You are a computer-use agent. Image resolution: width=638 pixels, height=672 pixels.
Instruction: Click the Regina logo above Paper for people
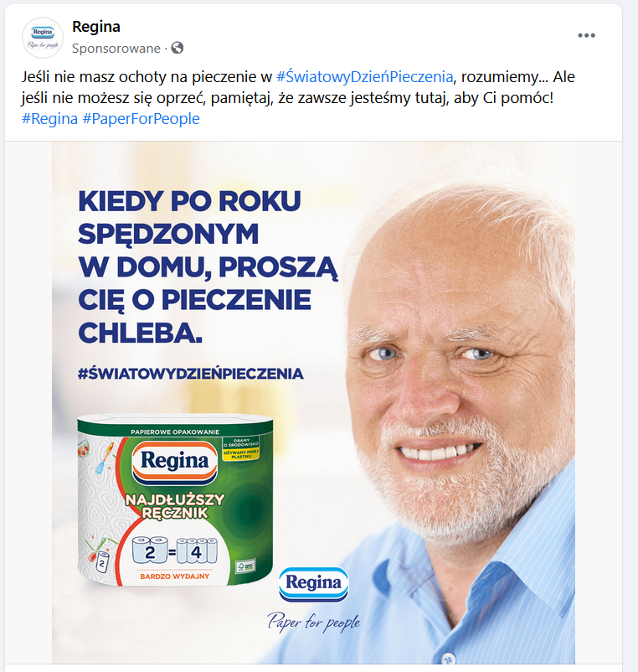click(313, 583)
